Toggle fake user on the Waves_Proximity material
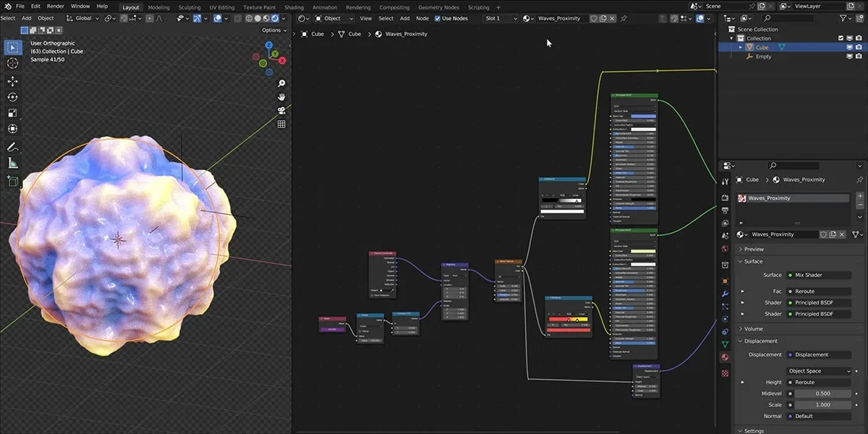This screenshot has width=868, height=434. pyautogui.click(x=824, y=234)
